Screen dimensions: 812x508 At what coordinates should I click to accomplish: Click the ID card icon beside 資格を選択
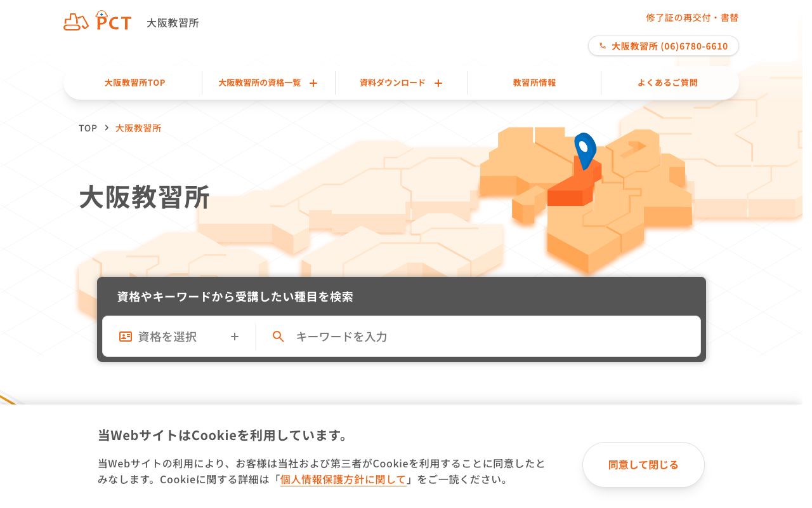point(126,337)
